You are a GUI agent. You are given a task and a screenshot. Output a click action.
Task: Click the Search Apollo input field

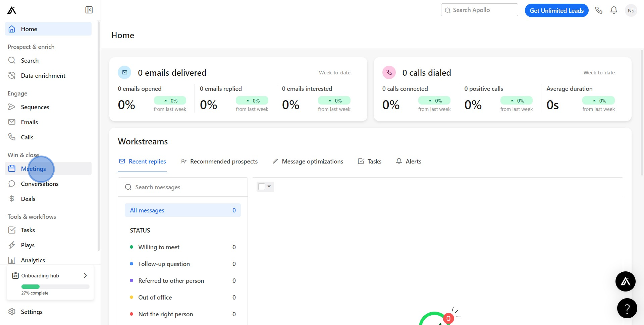tap(480, 10)
